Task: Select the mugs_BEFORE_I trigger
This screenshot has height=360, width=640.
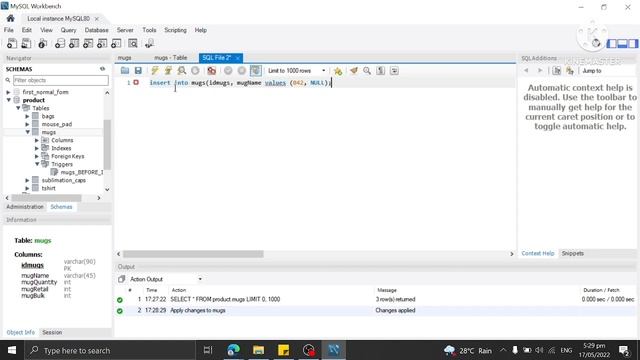Action: (81, 172)
